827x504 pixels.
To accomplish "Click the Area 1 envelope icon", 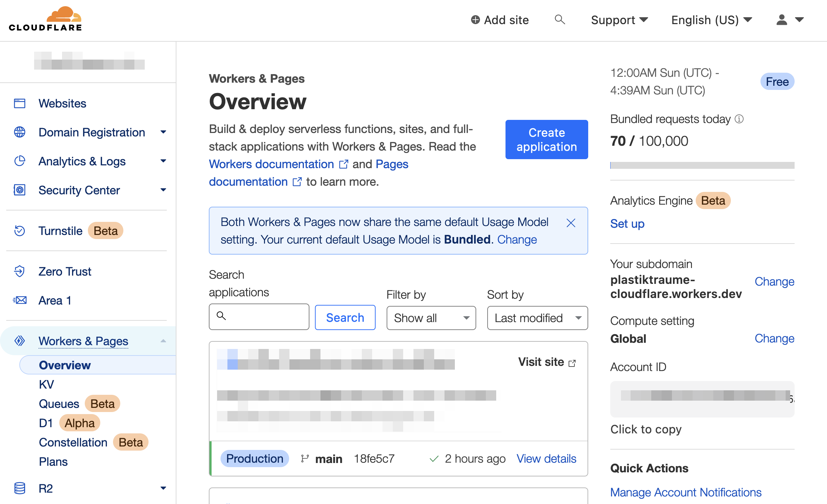I will tap(20, 300).
